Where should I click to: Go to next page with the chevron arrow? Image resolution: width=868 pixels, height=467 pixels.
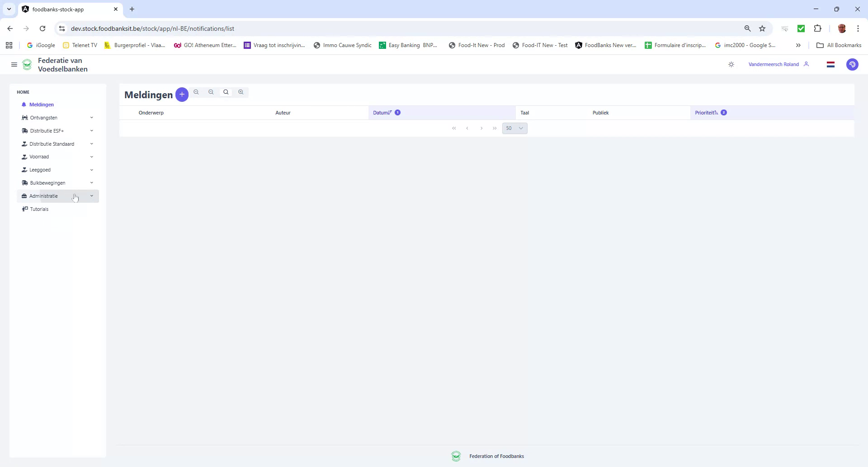(481, 128)
